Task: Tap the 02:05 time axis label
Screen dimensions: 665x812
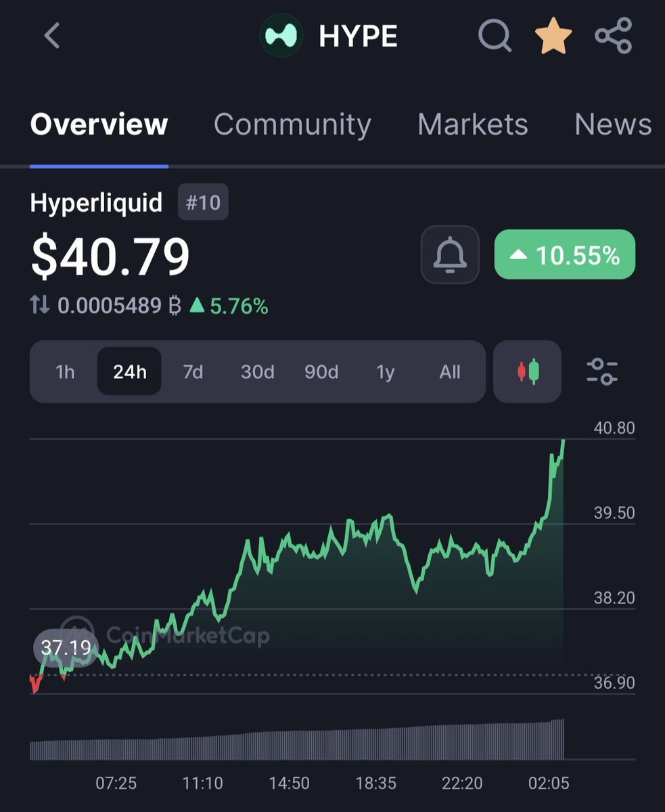Action: point(549,784)
